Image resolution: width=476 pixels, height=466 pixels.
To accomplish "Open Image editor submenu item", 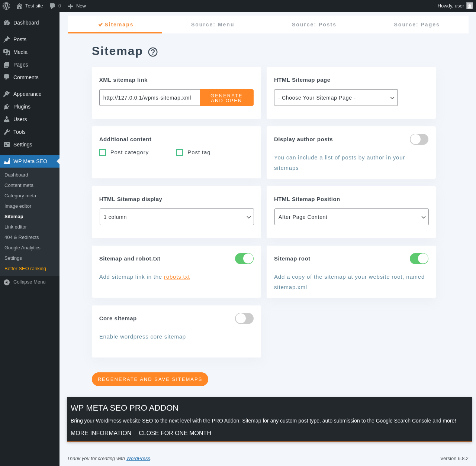I will pos(18,206).
